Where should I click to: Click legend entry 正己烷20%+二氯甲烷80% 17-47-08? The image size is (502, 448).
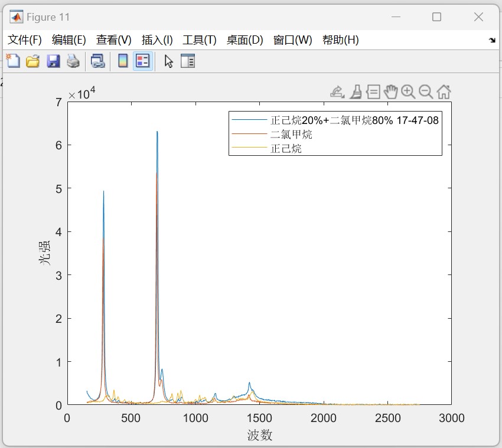tap(354, 120)
